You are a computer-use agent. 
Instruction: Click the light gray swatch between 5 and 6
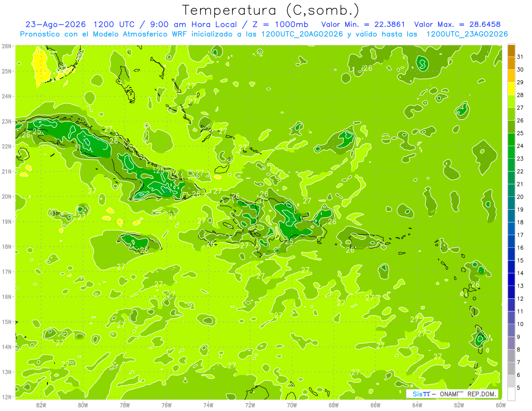[511, 381]
